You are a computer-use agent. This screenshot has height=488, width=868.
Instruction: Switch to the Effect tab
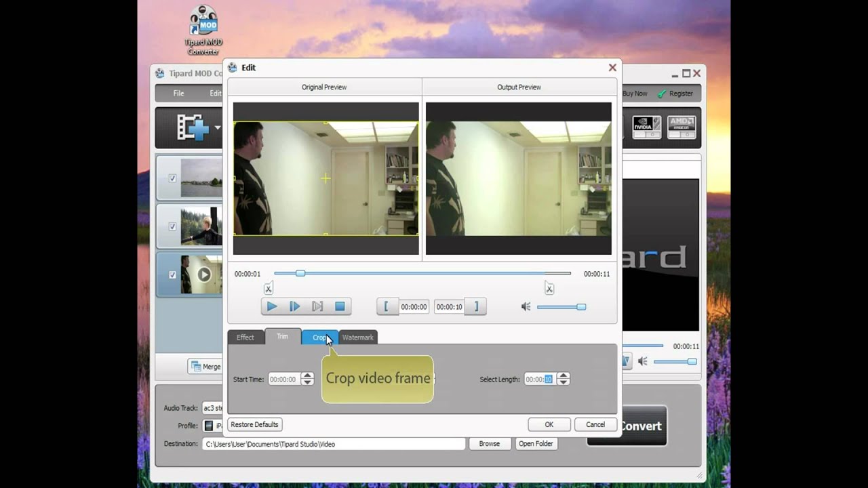[x=245, y=338]
